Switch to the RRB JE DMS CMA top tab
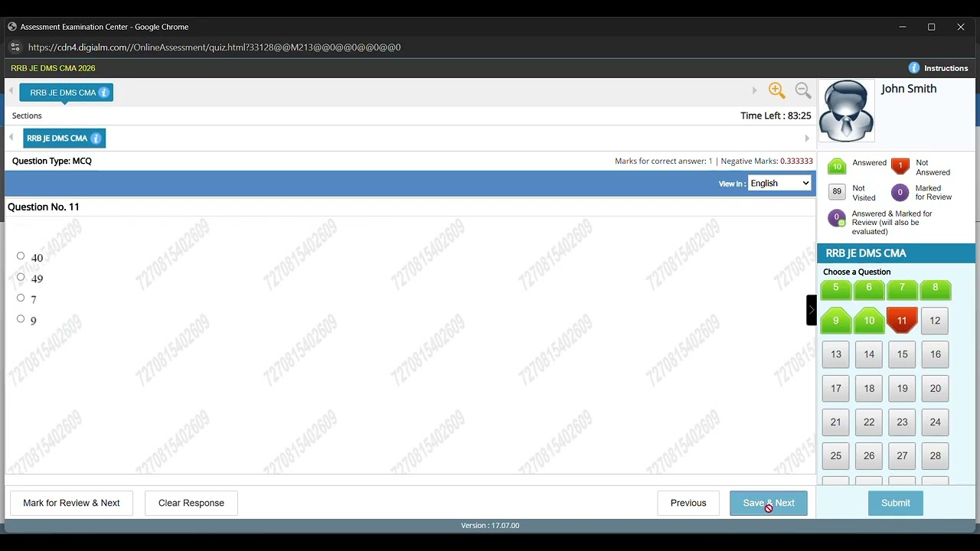 click(x=67, y=93)
